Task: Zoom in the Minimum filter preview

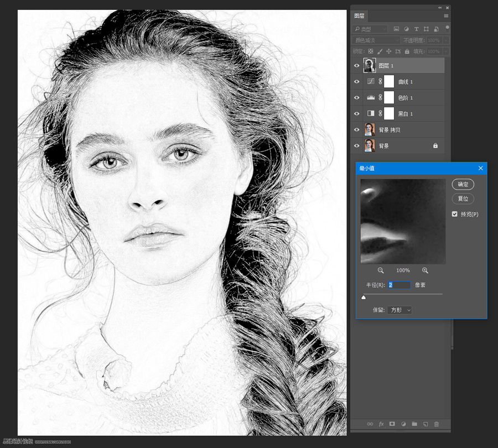Action: (425, 270)
